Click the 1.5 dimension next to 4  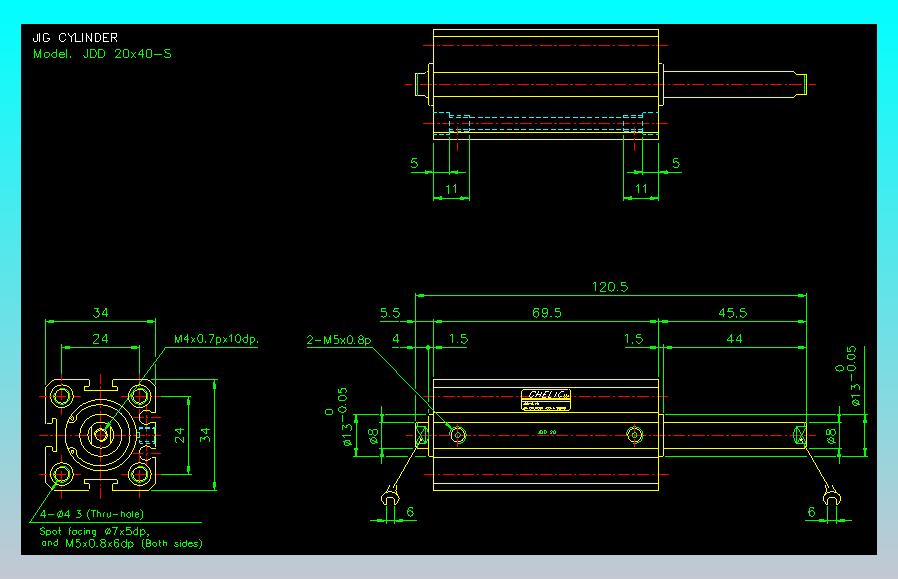[458, 338]
